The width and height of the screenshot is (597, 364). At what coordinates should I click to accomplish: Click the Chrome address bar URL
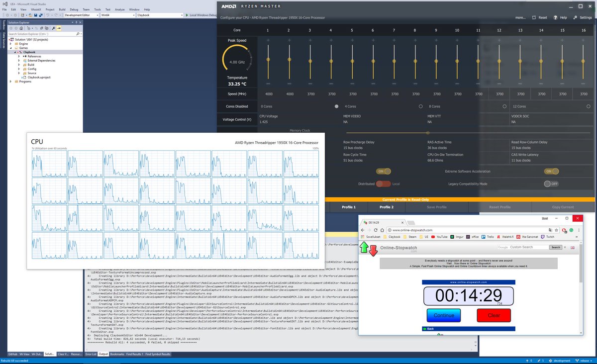pyautogui.click(x=412, y=230)
